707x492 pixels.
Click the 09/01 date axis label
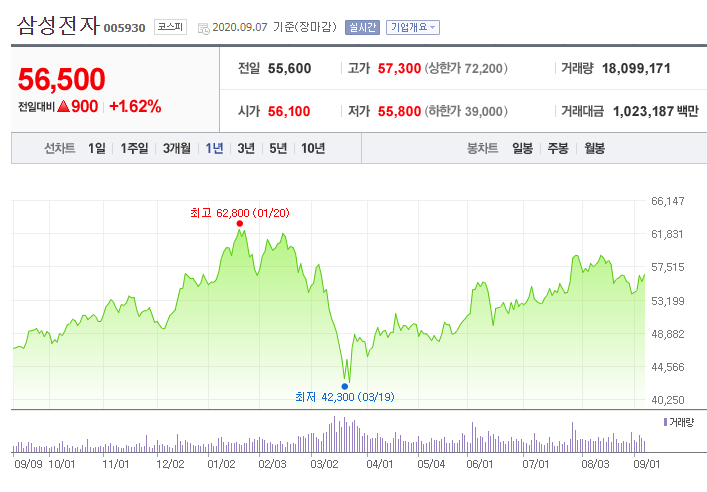tap(647, 464)
